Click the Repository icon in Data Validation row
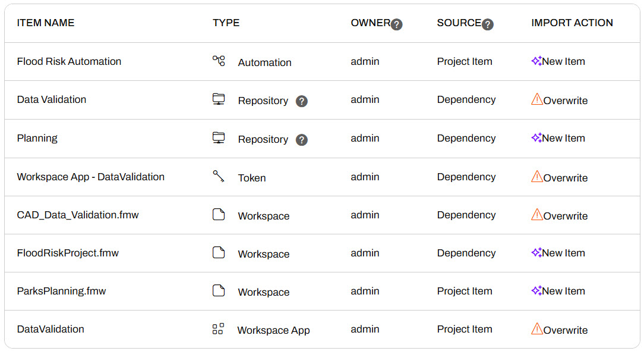Image resolution: width=644 pixels, height=351 pixels. coord(219,99)
